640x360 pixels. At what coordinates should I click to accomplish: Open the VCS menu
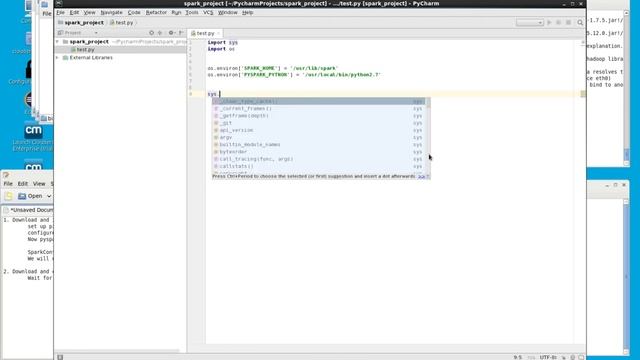[208, 13]
